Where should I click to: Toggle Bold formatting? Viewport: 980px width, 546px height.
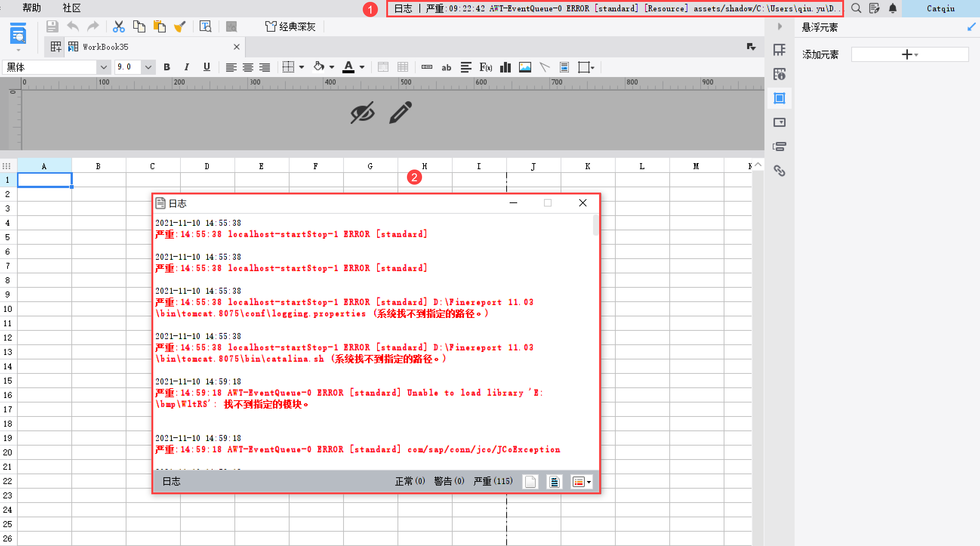click(166, 67)
